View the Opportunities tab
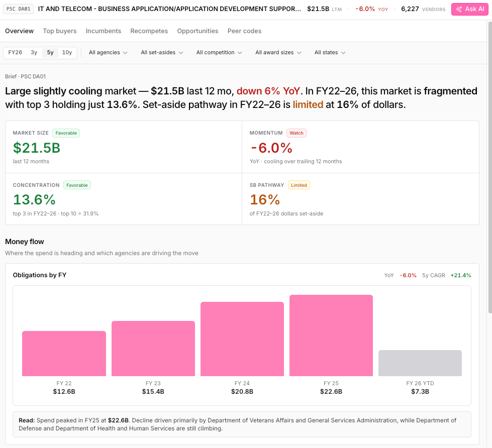This screenshot has height=448, width=492. point(198,31)
